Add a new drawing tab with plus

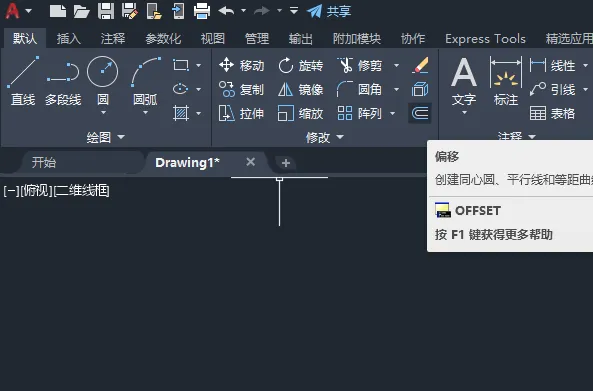[286, 163]
